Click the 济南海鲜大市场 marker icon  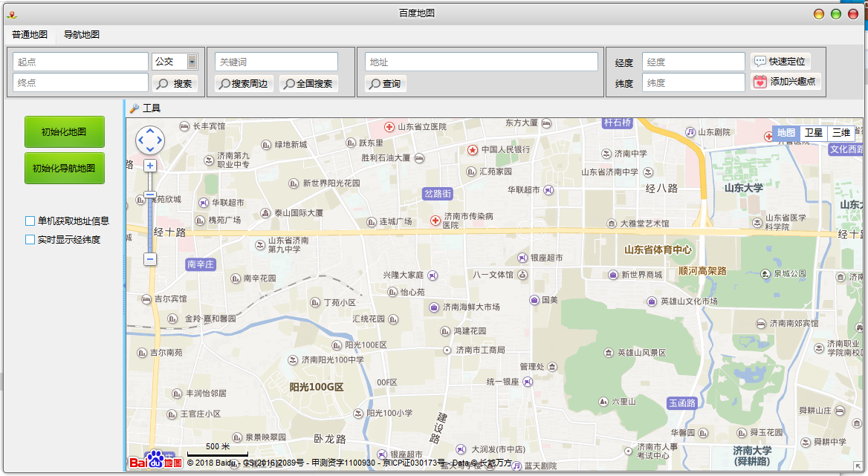(x=435, y=307)
